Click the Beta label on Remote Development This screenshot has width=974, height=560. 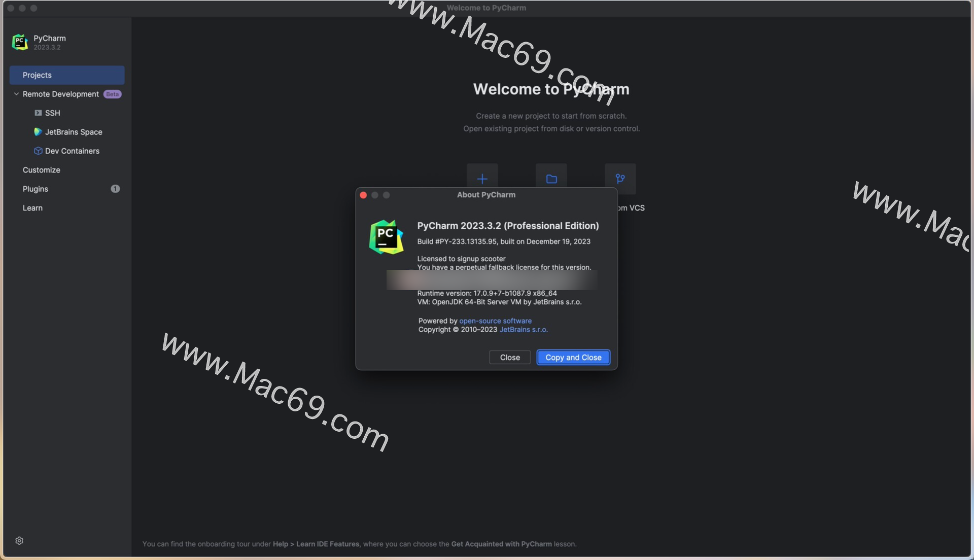click(x=112, y=94)
